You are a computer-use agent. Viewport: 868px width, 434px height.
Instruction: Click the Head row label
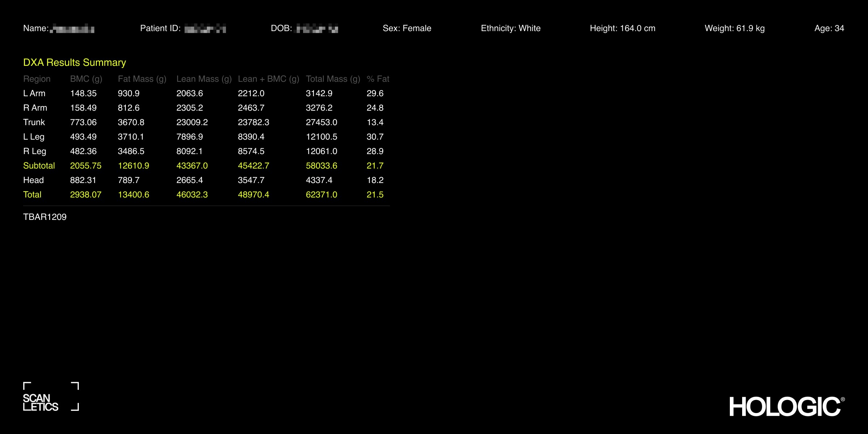[x=33, y=180]
